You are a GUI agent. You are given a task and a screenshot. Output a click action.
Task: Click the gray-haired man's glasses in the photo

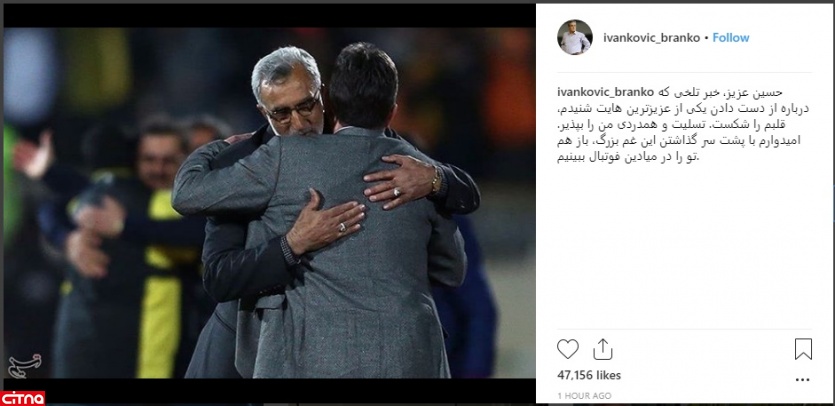(x=292, y=111)
